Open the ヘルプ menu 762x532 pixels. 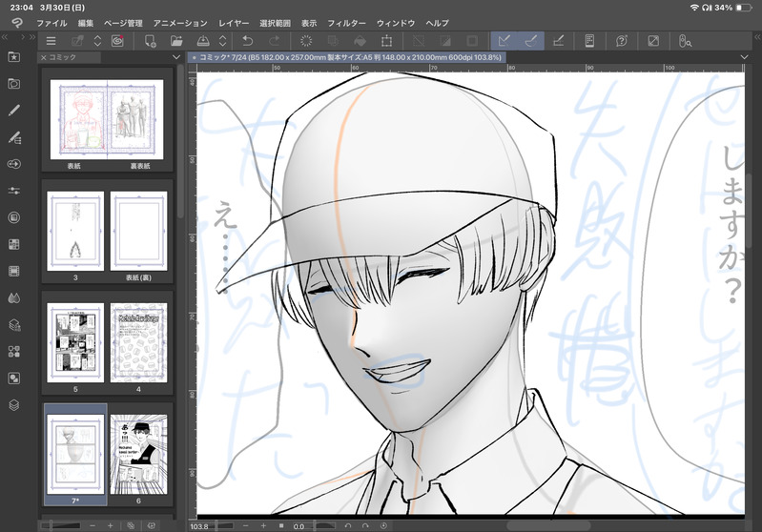438,23
